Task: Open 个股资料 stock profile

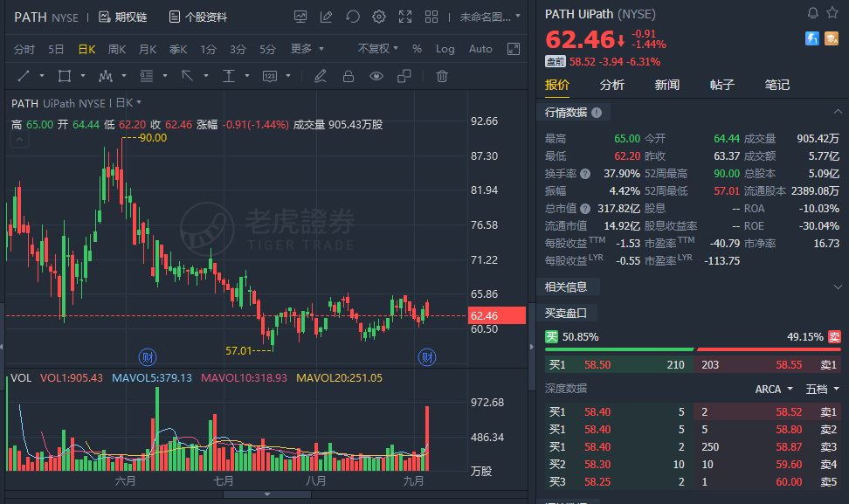Action: (198, 17)
